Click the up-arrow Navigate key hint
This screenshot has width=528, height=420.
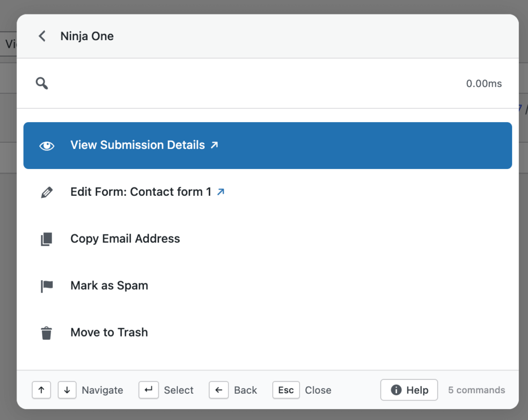click(42, 390)
